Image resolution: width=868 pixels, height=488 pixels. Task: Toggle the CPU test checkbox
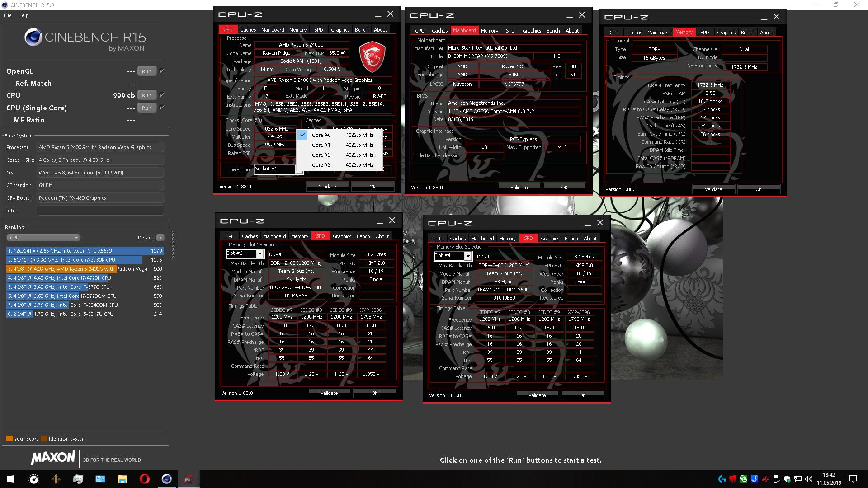[x=162, y=95]
